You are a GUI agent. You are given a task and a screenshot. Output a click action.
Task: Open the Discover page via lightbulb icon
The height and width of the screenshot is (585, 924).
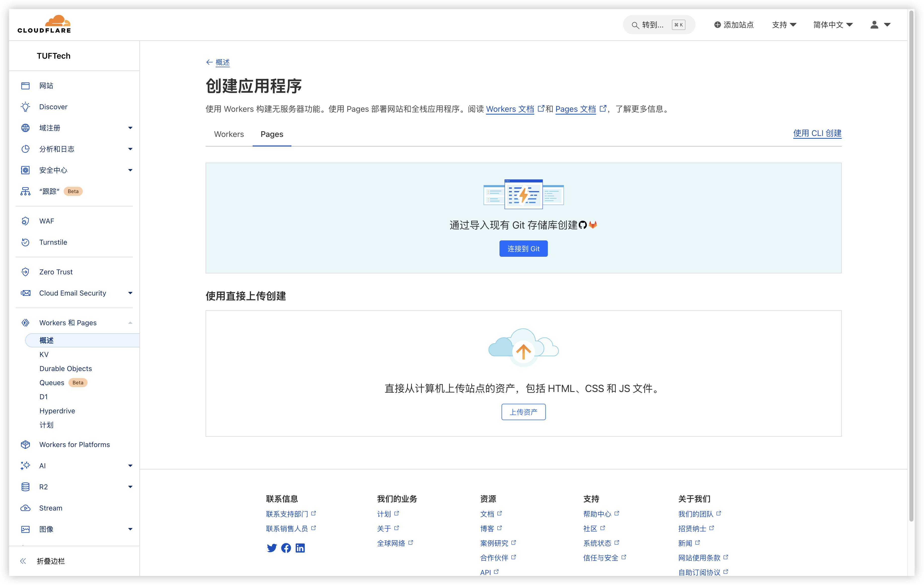(x=25, y=107)
